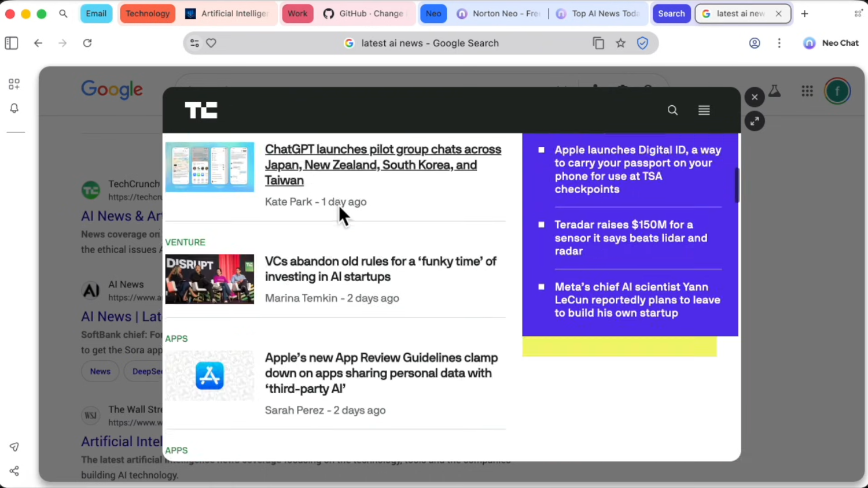Open Neo Chat

pyautogui.click(x=831, y=43)
